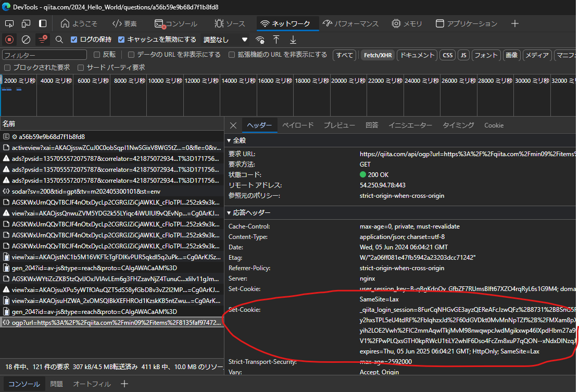This screenshot has width=579, height=392.
Task: Check データの URL を非表示にする
Action: click(x=131, y=55)
